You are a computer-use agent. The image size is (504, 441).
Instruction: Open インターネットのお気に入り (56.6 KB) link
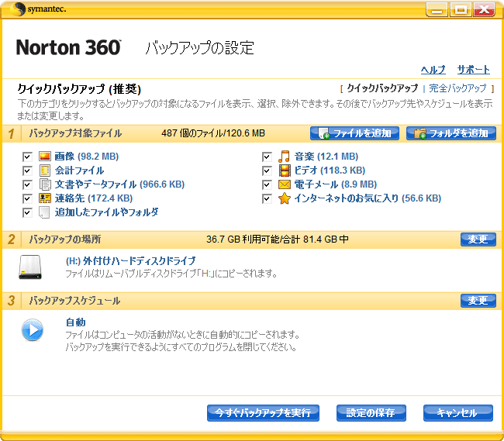click(368, 198)
